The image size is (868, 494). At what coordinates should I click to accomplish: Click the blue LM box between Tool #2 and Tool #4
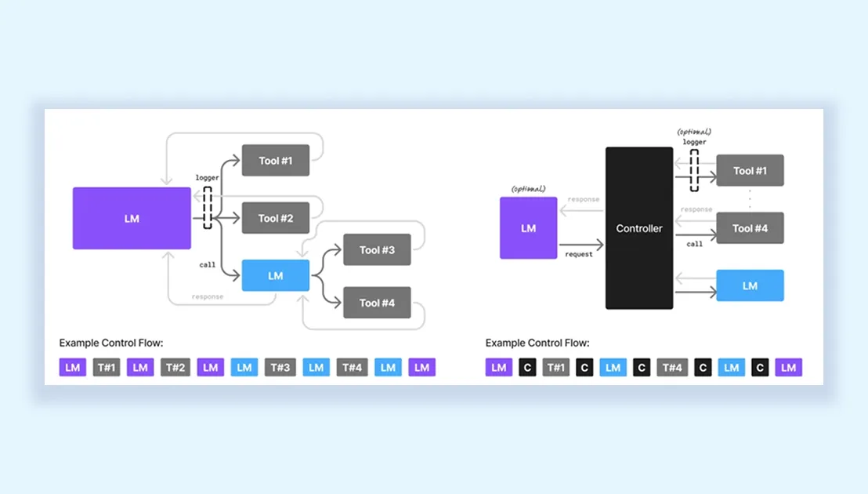click(275, 275)
